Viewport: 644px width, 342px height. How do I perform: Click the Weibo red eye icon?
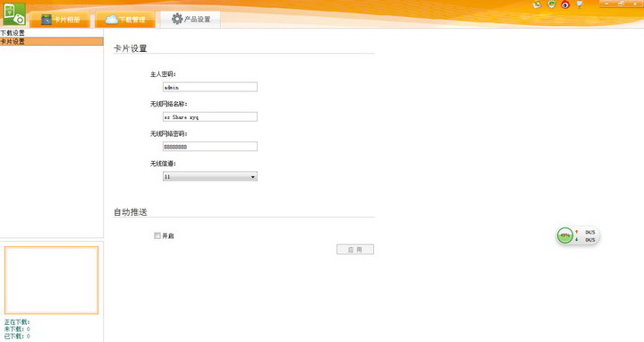565,5
